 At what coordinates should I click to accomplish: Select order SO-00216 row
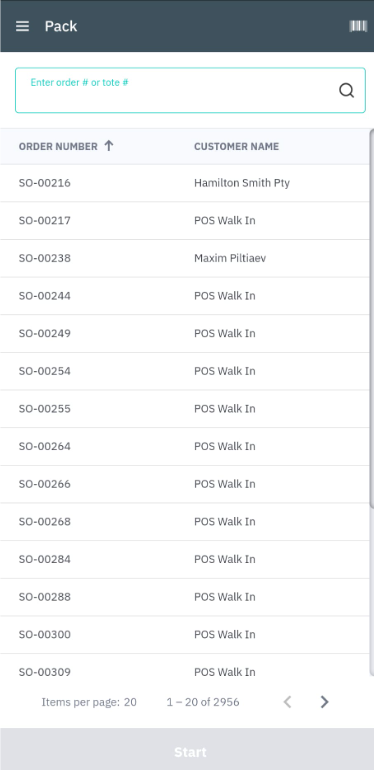coord(185,183)
